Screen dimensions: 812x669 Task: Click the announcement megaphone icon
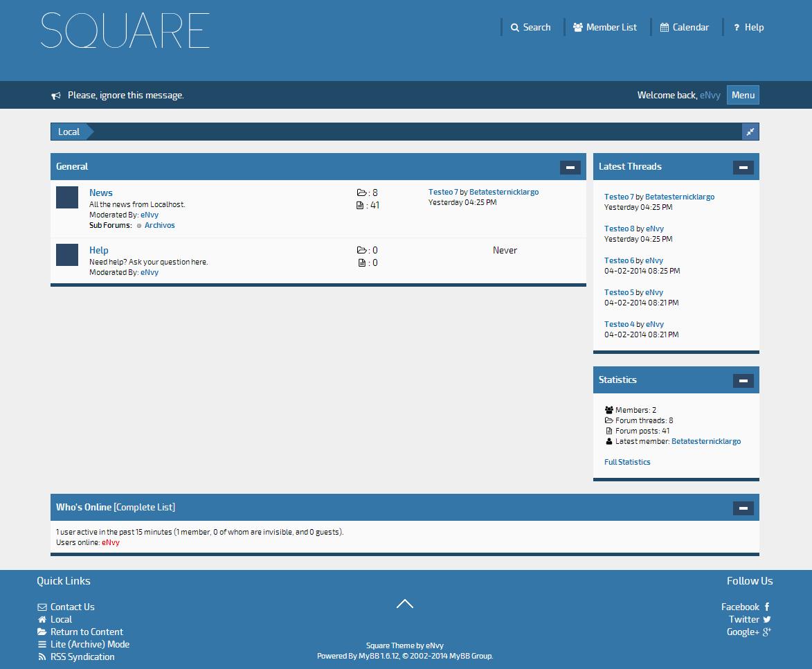56,96
